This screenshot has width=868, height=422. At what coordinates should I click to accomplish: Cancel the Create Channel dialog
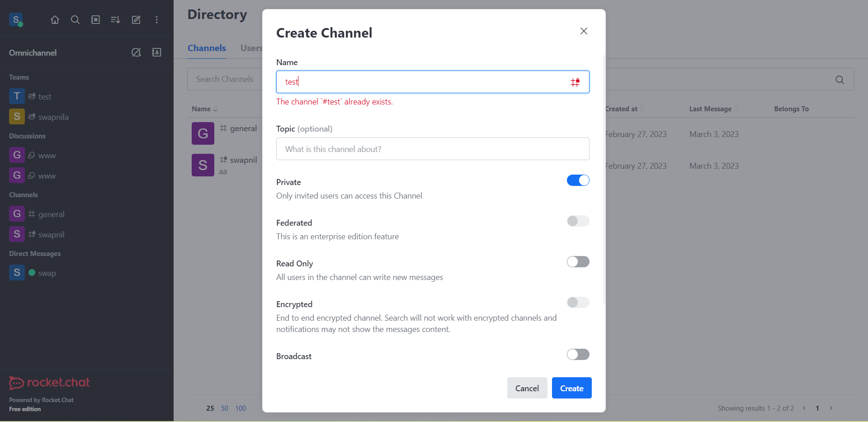coord(527,388)
